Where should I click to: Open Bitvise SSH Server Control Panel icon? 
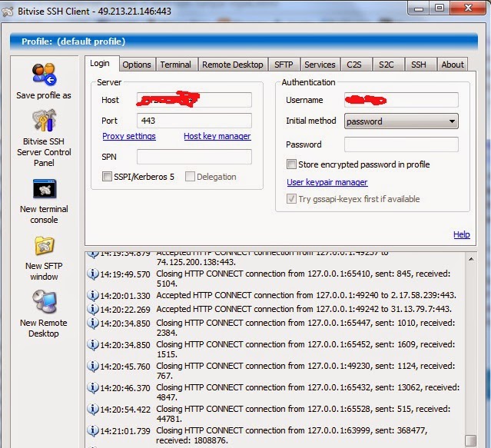click(44, 120)
